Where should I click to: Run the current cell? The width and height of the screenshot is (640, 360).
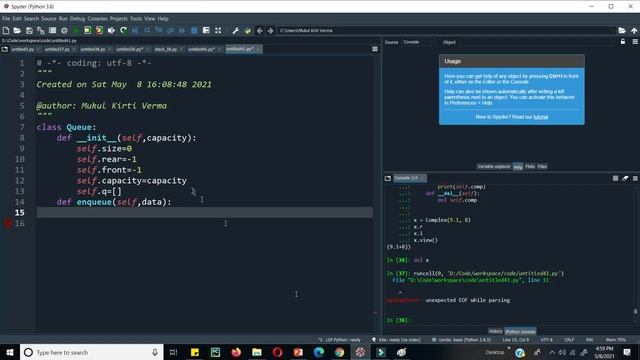[x=88, y=30]
